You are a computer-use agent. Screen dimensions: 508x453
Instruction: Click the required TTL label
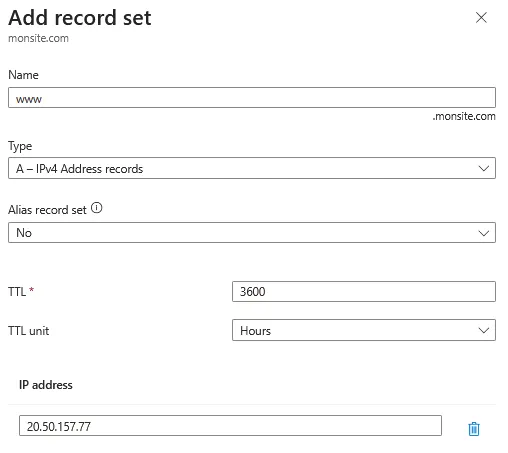click(x=21, y=292)
